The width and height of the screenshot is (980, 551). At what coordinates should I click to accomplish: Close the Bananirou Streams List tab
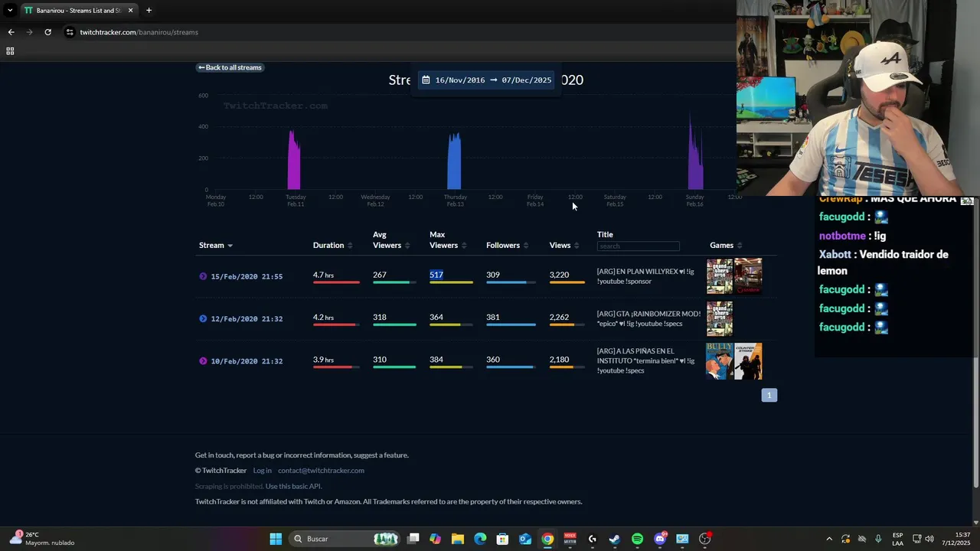pos(130,11)
